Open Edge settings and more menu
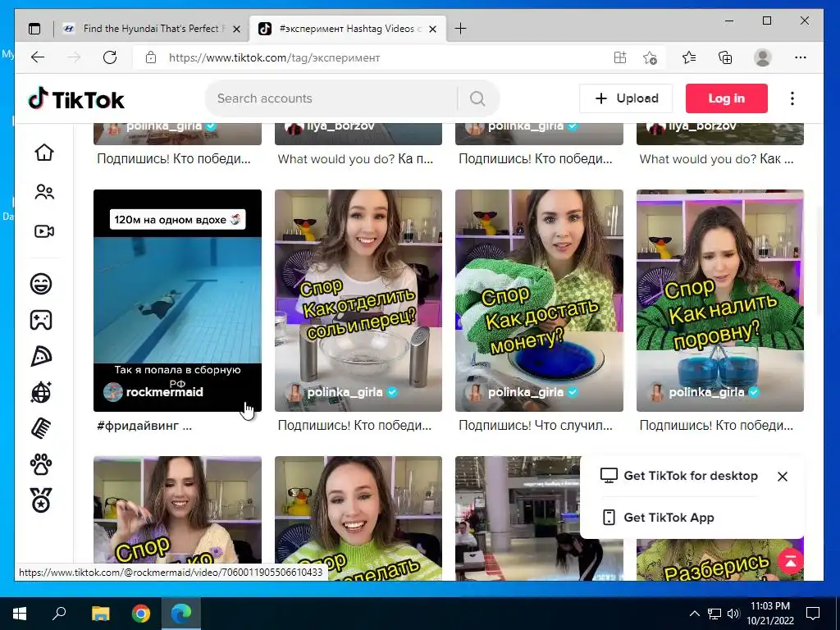 (x=801, y=57)
